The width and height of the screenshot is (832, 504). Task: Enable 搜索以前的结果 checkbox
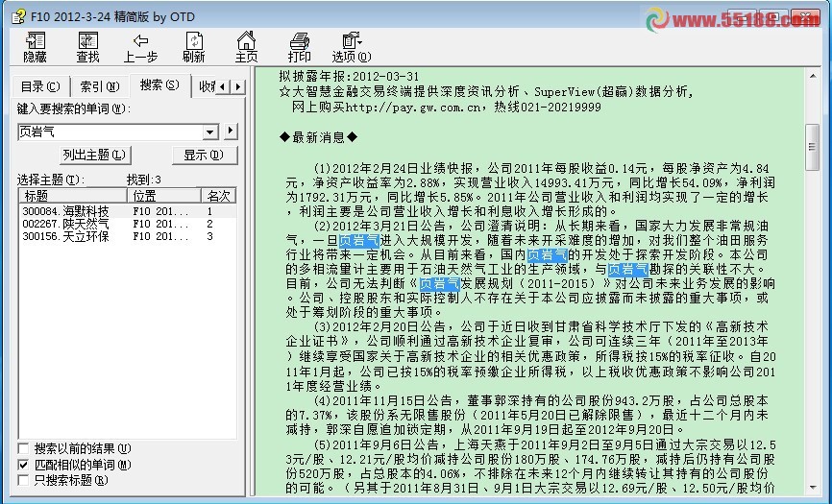click(x=23, y=449)
